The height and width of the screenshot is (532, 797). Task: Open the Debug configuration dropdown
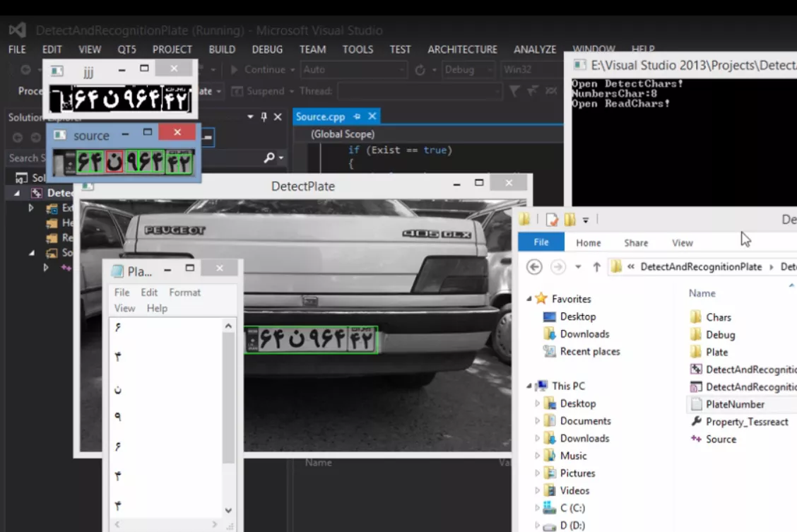tap(468, 70)
